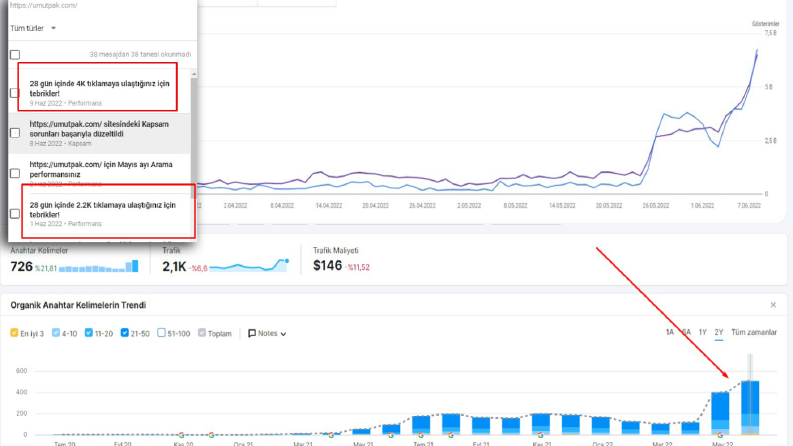793x446 pixels.
Task: Toggle the En iyi 3 series
Action: (14, 333)
